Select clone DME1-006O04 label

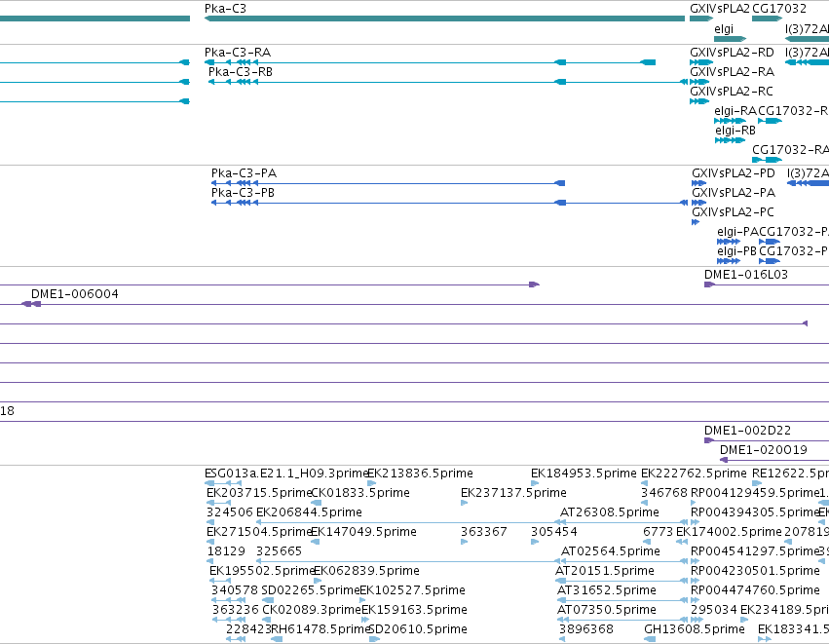75,294
